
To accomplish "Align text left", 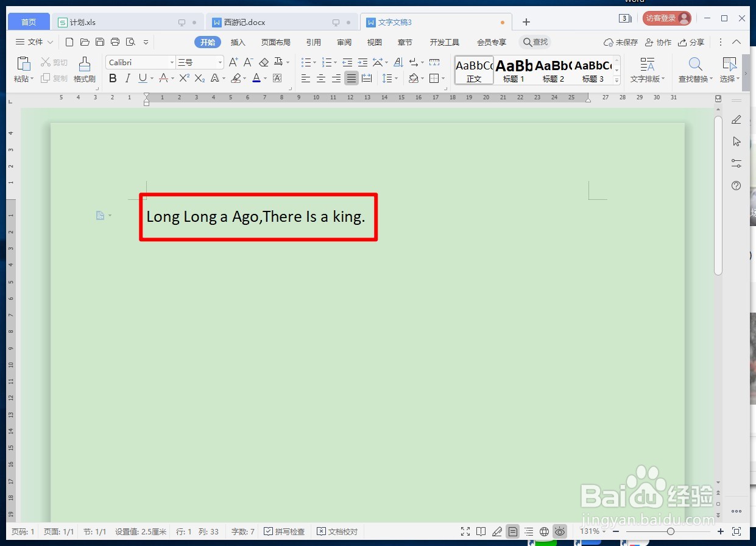I will [306, 78].
